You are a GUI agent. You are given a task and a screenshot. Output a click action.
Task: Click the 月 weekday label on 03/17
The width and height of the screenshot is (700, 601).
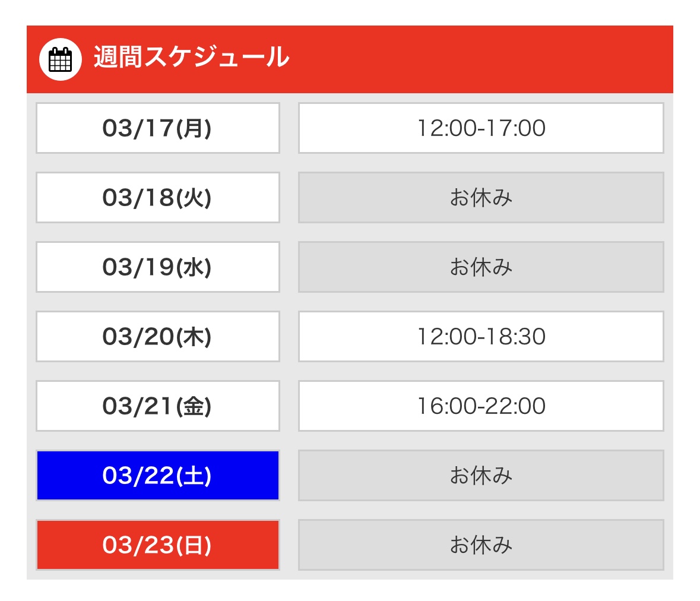pyautogui.click(x=194, y=129)
